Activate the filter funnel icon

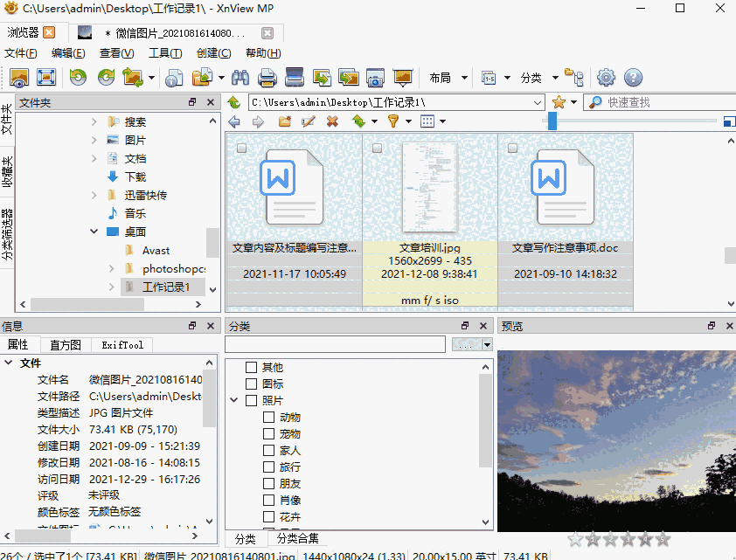(392, 121)
